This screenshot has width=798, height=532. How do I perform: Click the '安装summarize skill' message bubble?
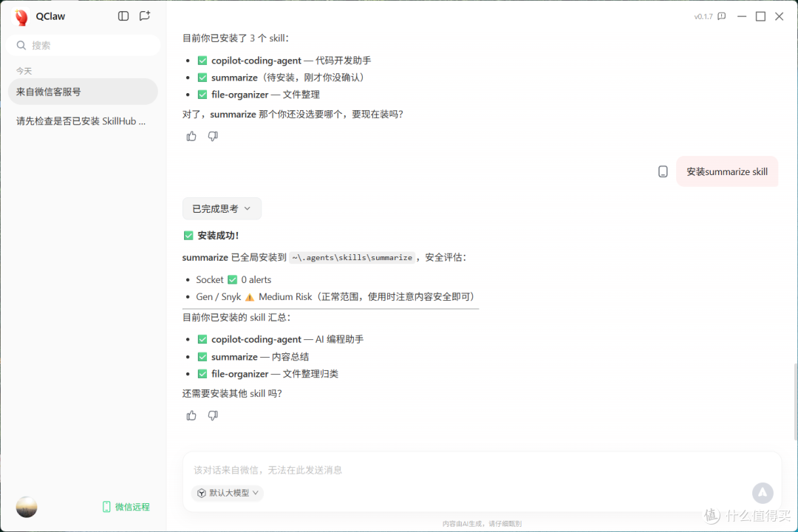point(727,171)
